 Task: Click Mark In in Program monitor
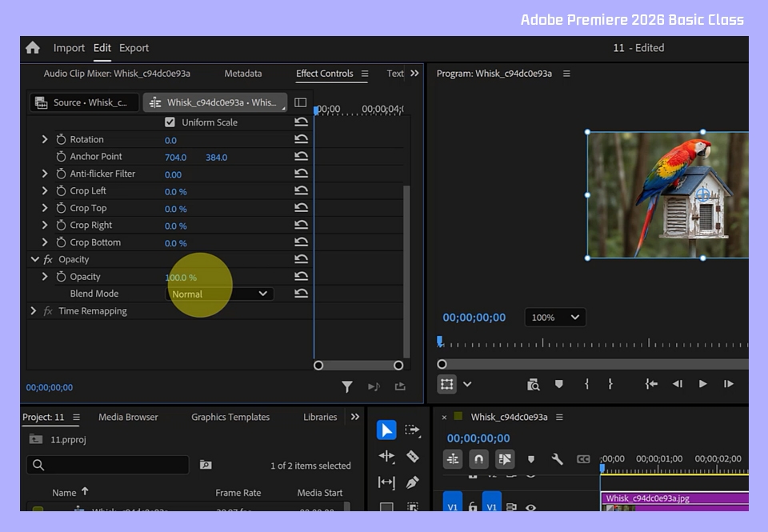tap(586, 384)
